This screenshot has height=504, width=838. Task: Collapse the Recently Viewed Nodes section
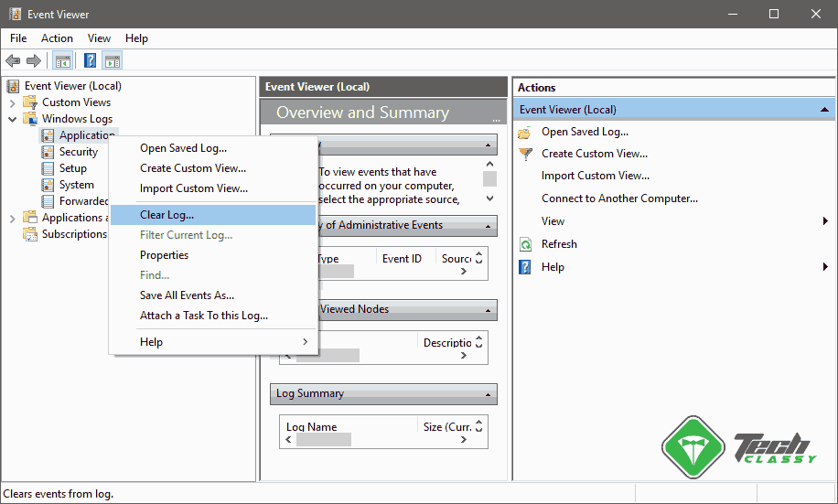tap(488, 310)
